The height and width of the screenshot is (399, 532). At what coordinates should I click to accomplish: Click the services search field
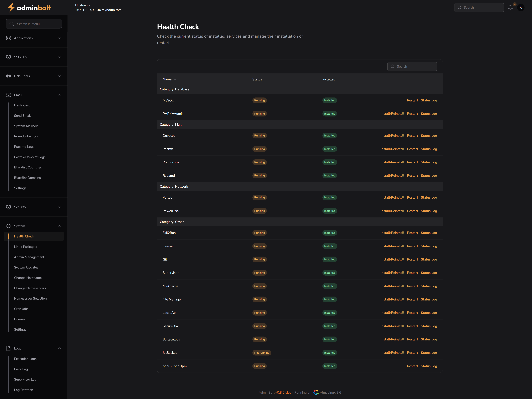click(x=412, y=66)
